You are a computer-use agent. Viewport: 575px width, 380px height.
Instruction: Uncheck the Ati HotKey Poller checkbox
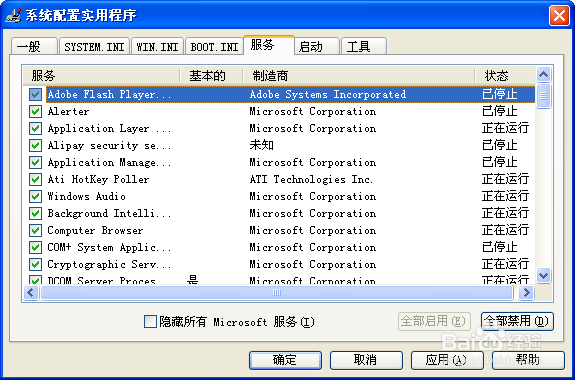pos(35,179)
